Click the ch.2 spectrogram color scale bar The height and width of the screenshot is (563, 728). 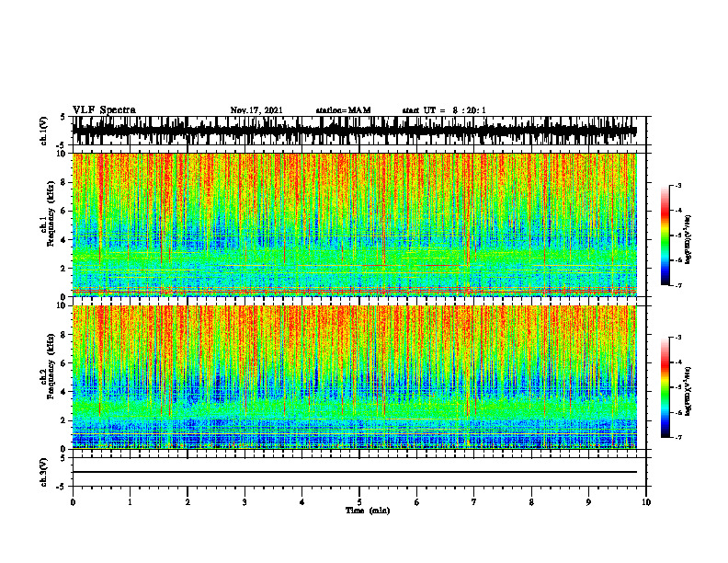(x=665, y=387)
